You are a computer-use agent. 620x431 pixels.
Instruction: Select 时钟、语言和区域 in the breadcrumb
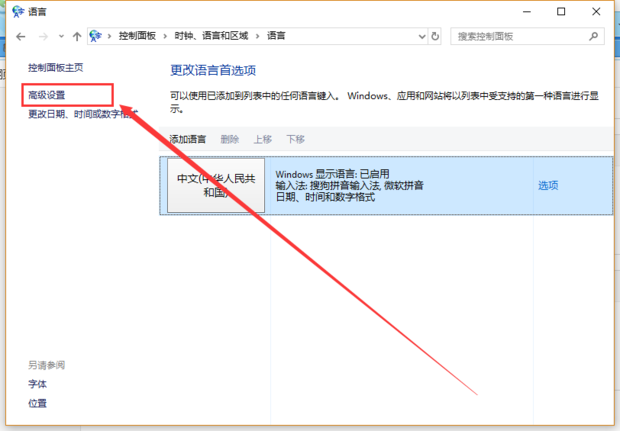(211, 36)
